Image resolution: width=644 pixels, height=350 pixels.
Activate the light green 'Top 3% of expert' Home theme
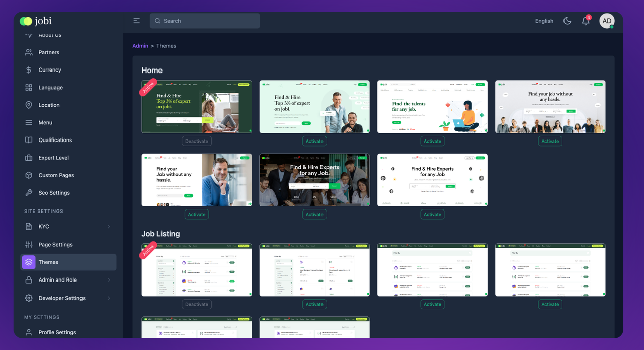[314, 141]
